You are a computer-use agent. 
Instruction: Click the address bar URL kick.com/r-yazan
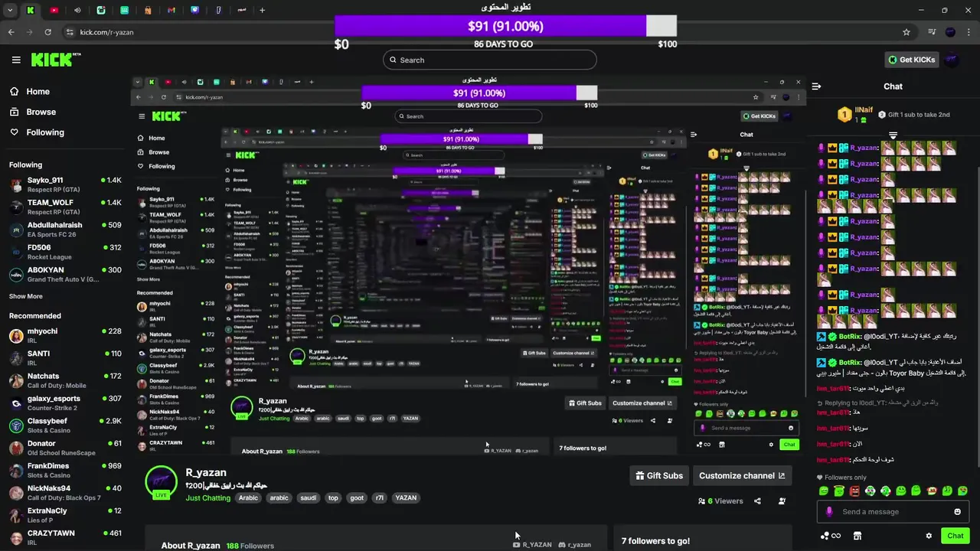click(106, 32)
